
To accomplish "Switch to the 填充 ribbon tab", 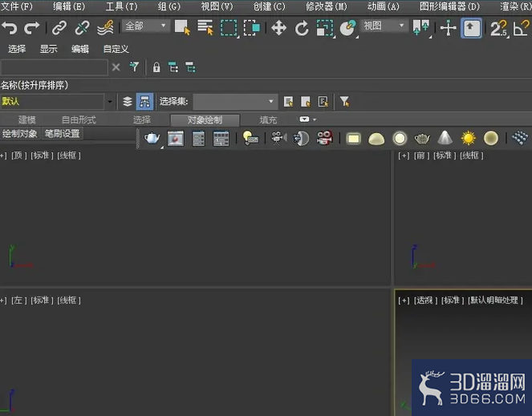I will pos(268,120).
